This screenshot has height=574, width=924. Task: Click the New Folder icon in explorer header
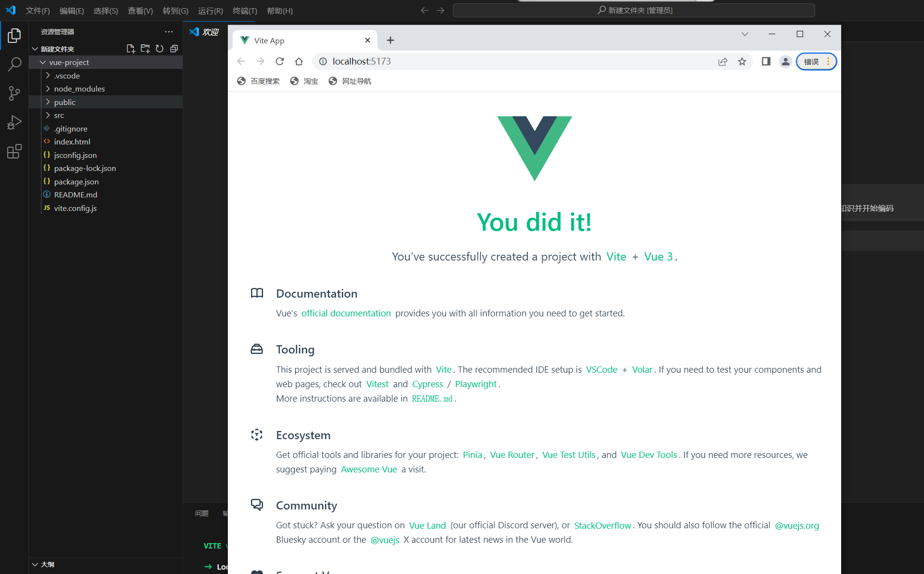point(145,49)
